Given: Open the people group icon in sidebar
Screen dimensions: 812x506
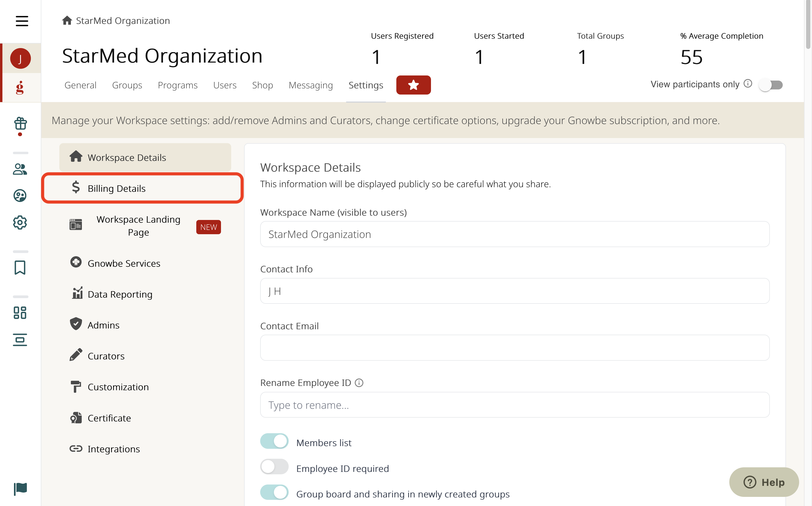Looking at the screenshot, I should pyautogui.click(x=20, y=169).
